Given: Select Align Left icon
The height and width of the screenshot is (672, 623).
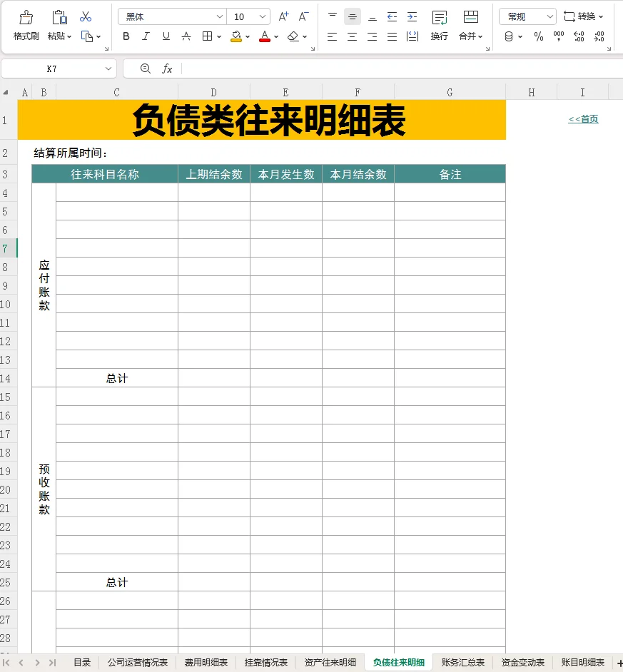Looking at the screenshot, I should click(x=333, y=37).
